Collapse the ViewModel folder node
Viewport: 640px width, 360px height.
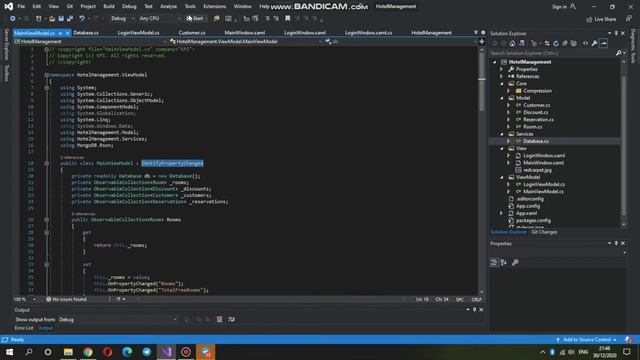(502, 177)
